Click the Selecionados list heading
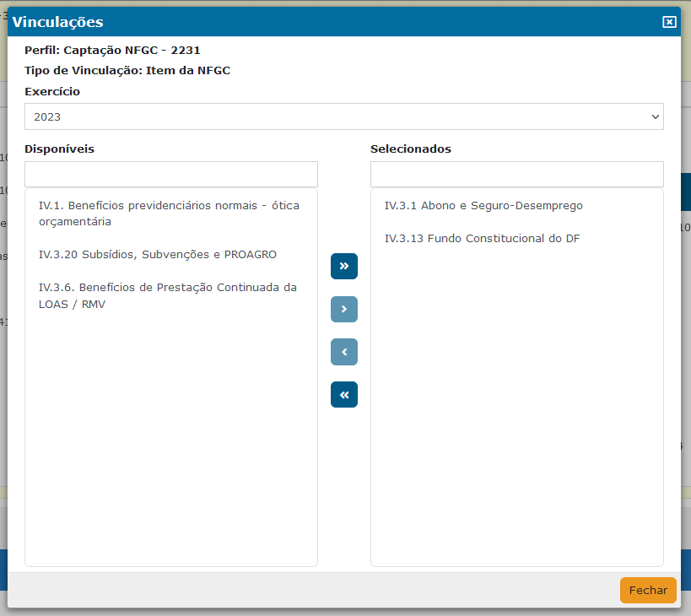The image size is (691, 616). (x=411, y=149)
